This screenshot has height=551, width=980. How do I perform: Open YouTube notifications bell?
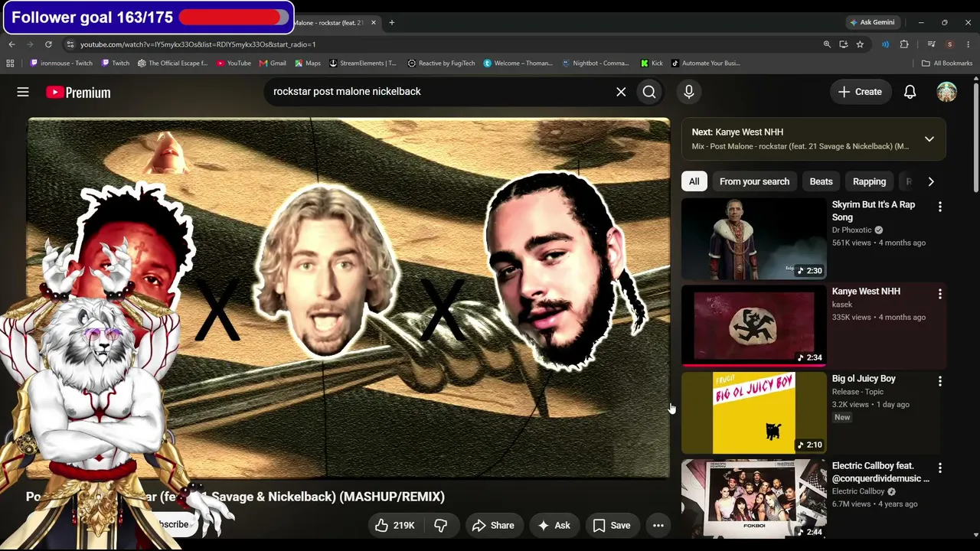(910, 92)
